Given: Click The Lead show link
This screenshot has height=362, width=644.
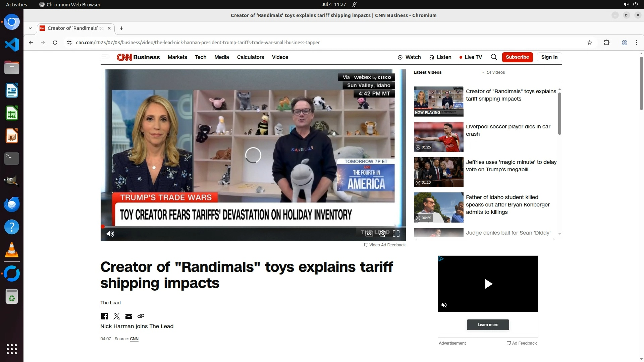Looking at the screenshot, I should pyautogui.click(x=110, y=303).
